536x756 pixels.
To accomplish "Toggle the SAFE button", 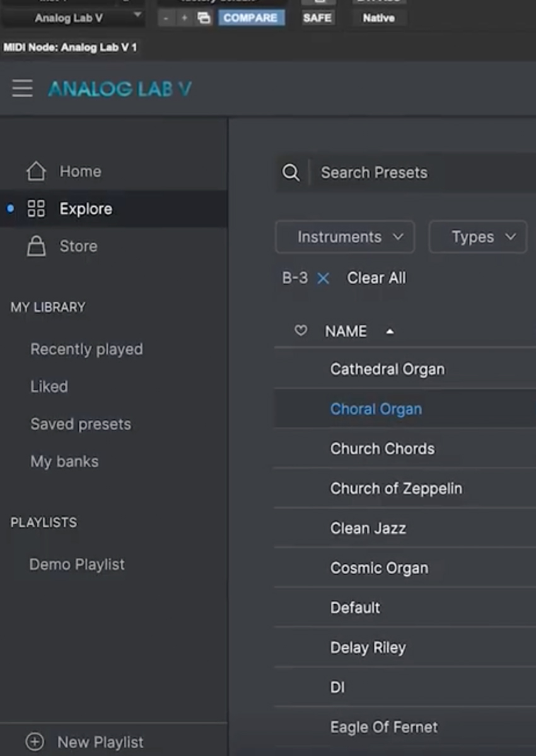I will pos(317,18).
